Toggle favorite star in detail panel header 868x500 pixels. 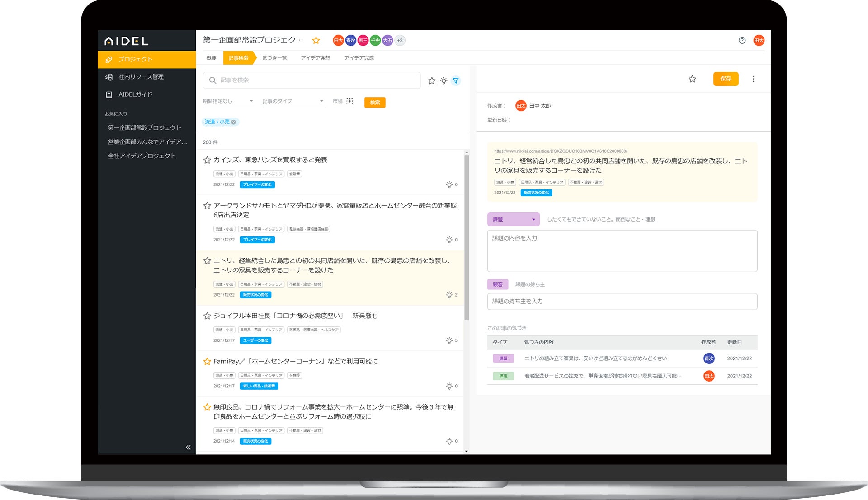click(692, 79)
